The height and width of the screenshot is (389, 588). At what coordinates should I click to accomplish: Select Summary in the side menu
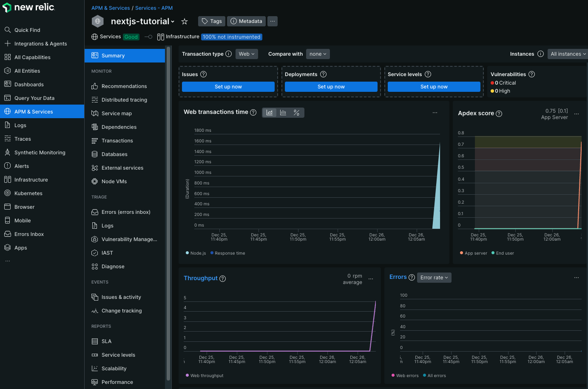point(125,56)
